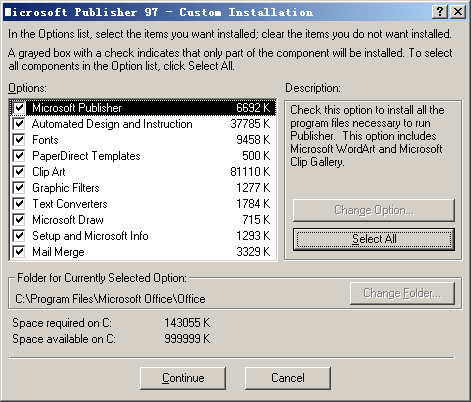Screen dimensions: 471x402
Task: Click the Description text about program files
Action: pos(367,136)
